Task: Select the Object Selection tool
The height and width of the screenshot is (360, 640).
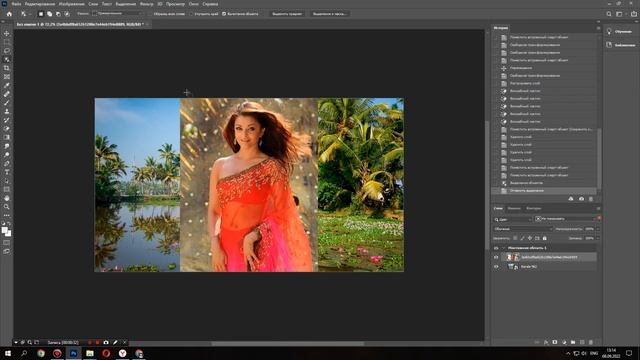Action: tap(7, 60)
